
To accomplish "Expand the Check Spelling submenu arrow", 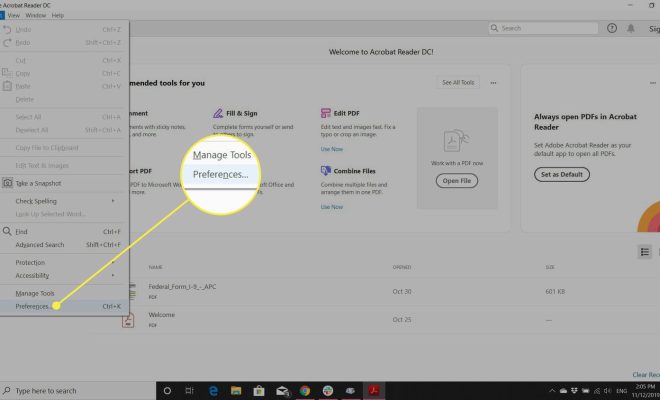I will (113, 201).
